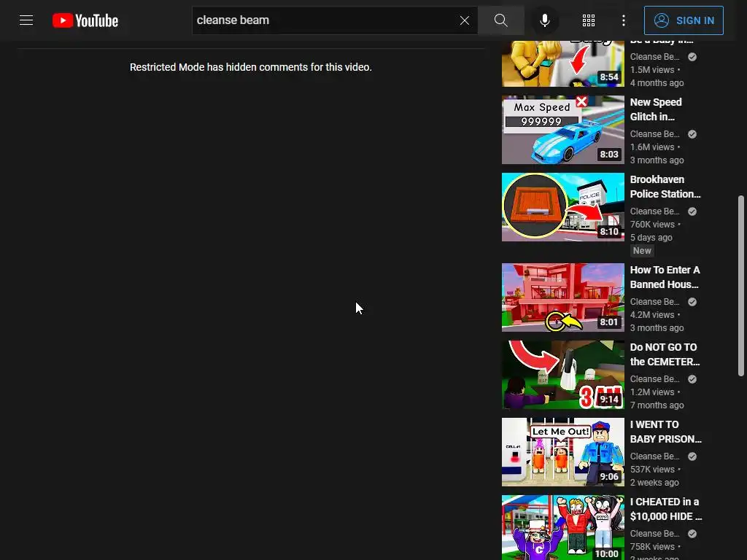Image resolution: width=747 pixels, height=560 pixels.
Task: Click channel name on Police Station video
Action: (655, 211)
